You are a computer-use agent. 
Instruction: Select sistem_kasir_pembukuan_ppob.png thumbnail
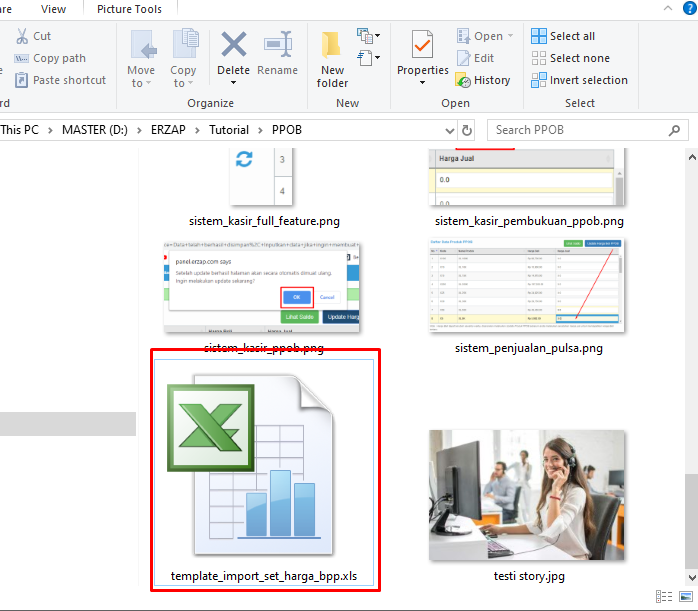527,177
